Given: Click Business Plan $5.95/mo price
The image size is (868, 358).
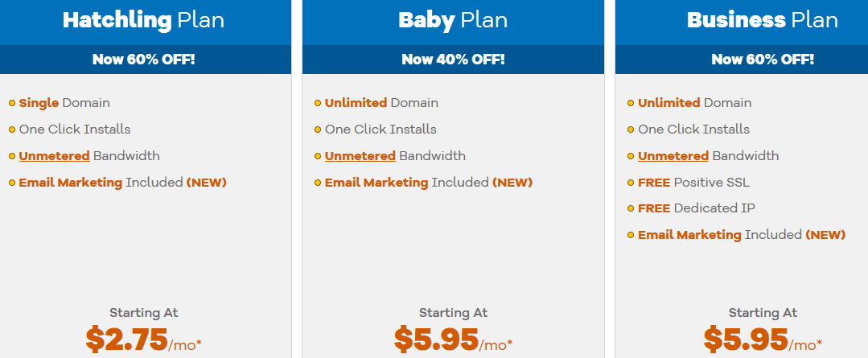Looking at the screenshot, I should (763, 339).
